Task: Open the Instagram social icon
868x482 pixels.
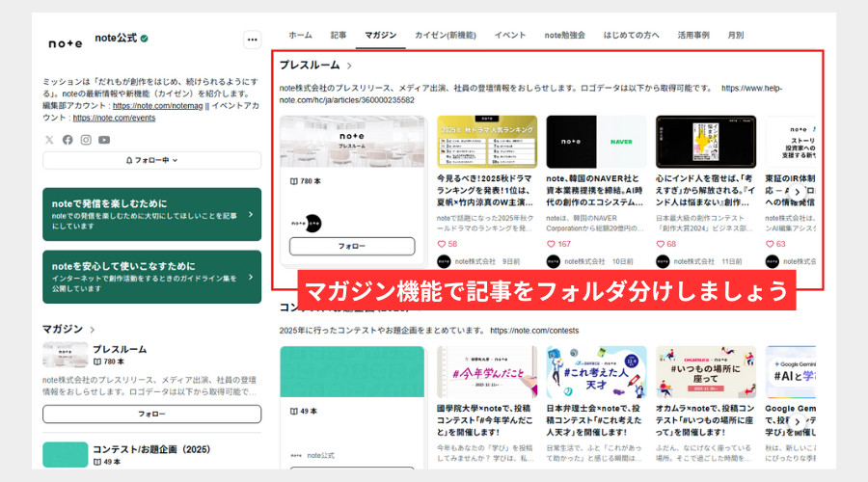Action: pyautogui.click(x=86, y=140)
